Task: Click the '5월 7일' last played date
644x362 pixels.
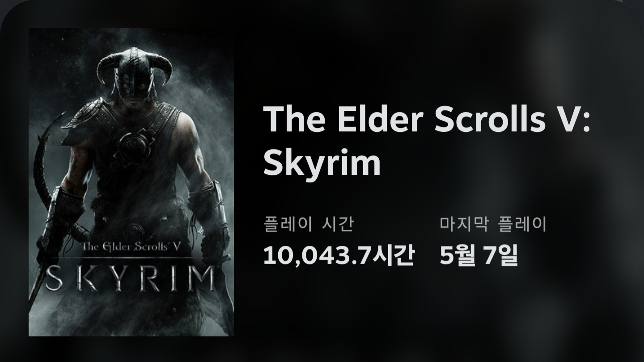Action: pyautogui.click(x=479, y=255)
